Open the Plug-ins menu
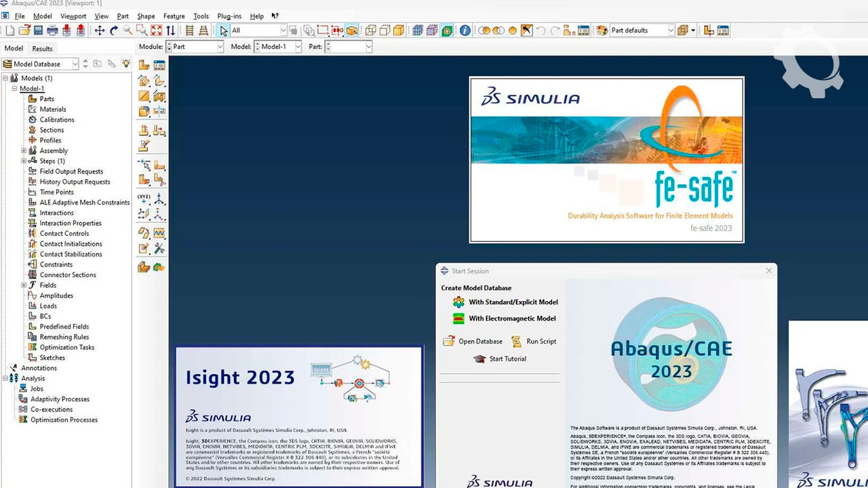This screenshot has height=488, width=868. click(x=231, y=16)
